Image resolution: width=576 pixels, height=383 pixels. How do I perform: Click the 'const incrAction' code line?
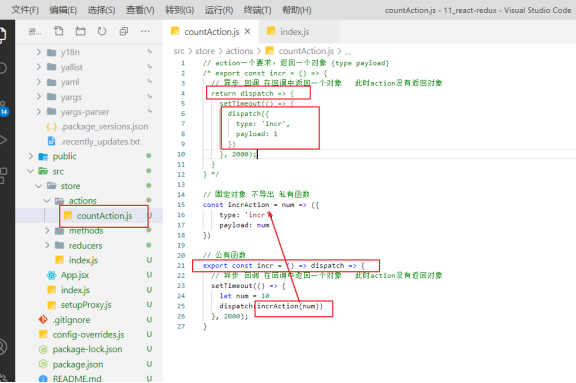point(261,205)
